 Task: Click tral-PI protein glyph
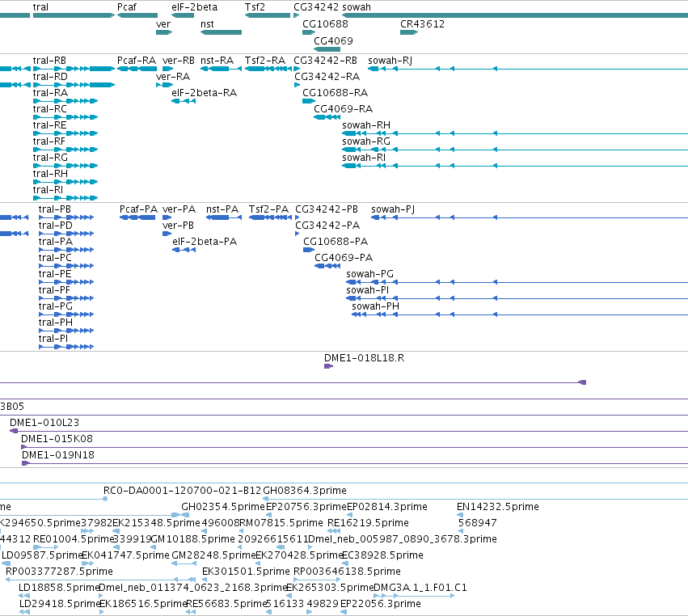tap(66, 347)
